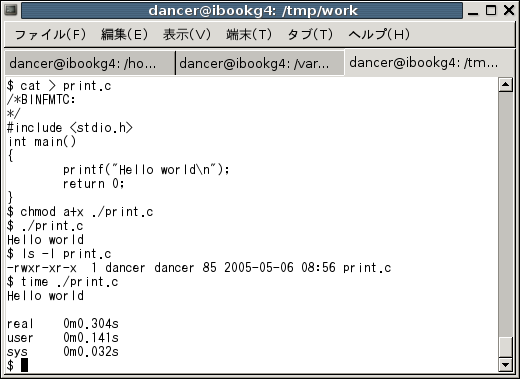Open the ファイル(F) menu
The image size is (520, 379).
click(50, 34)
